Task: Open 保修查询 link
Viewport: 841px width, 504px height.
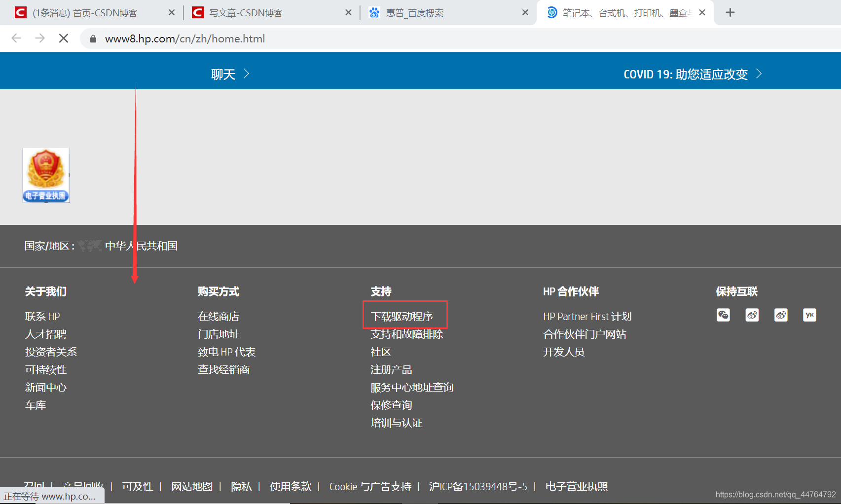Action: tap(391, 405)
